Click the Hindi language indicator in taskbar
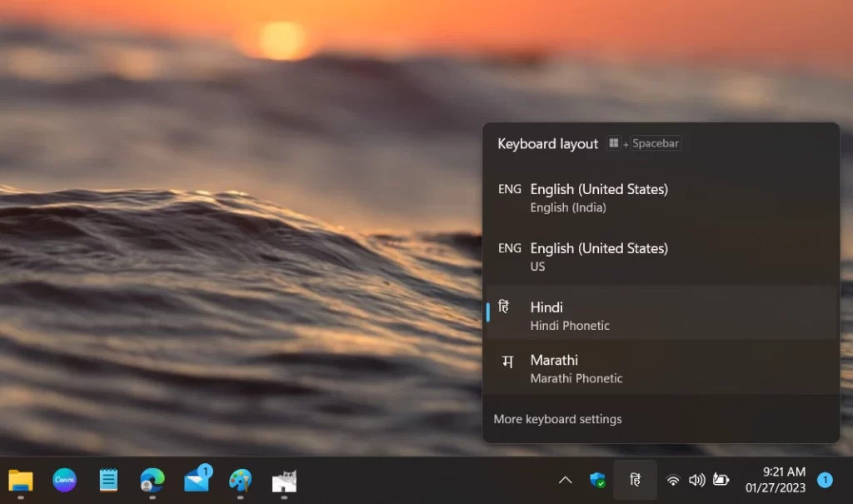 point(635,480)
